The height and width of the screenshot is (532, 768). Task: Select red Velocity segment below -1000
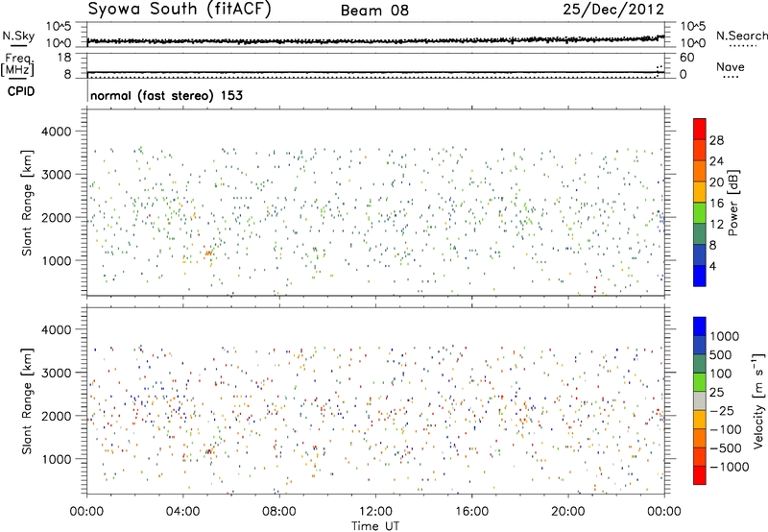(700, 475)
